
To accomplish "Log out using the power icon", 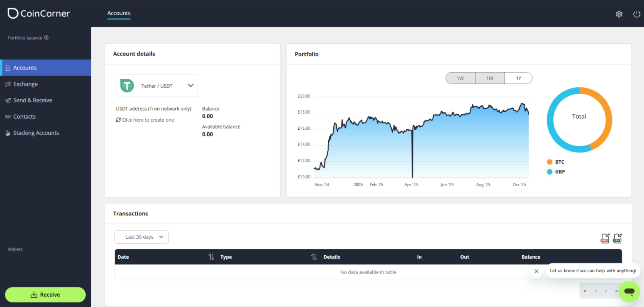I will tap(636, 14).
